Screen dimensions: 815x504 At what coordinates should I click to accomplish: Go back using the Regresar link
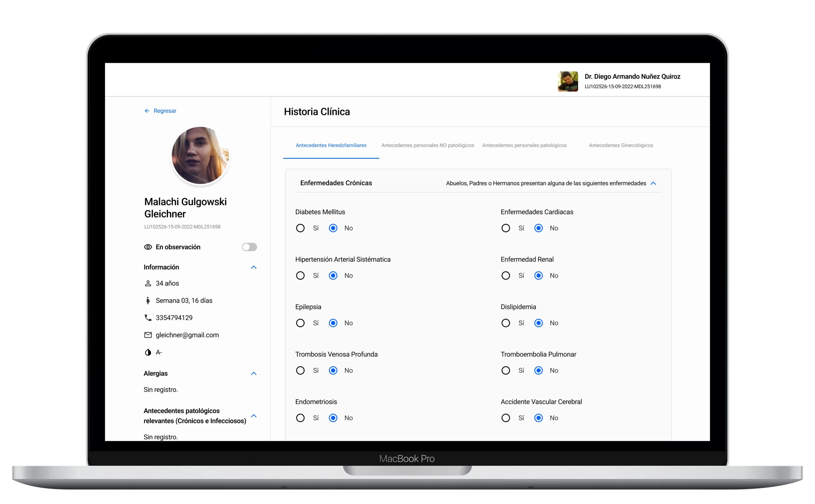click(160, 111)
